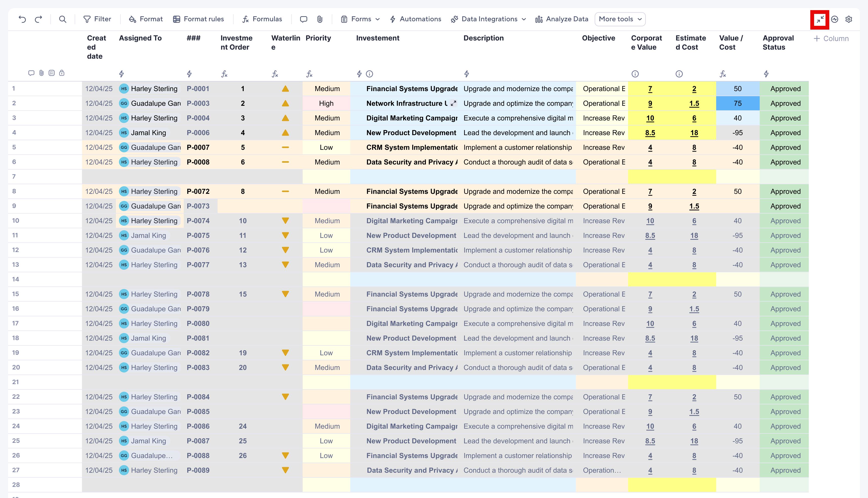The image size is (868, 498).
Task: Expand the Forms dropdown
Action: pyautogui.click(x=360, y=19)
